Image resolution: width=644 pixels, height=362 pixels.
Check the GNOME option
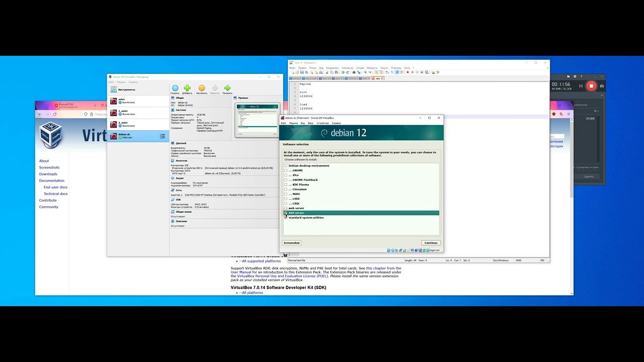[286, 170]
